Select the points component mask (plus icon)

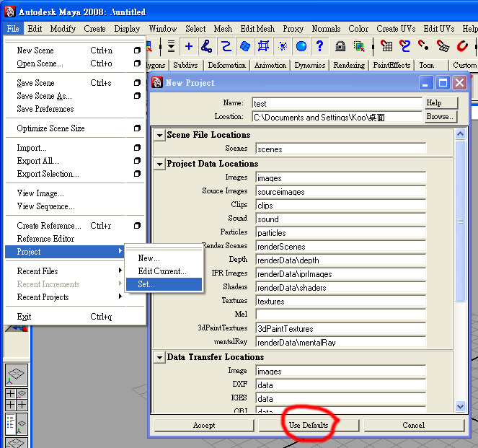point(189,46)
